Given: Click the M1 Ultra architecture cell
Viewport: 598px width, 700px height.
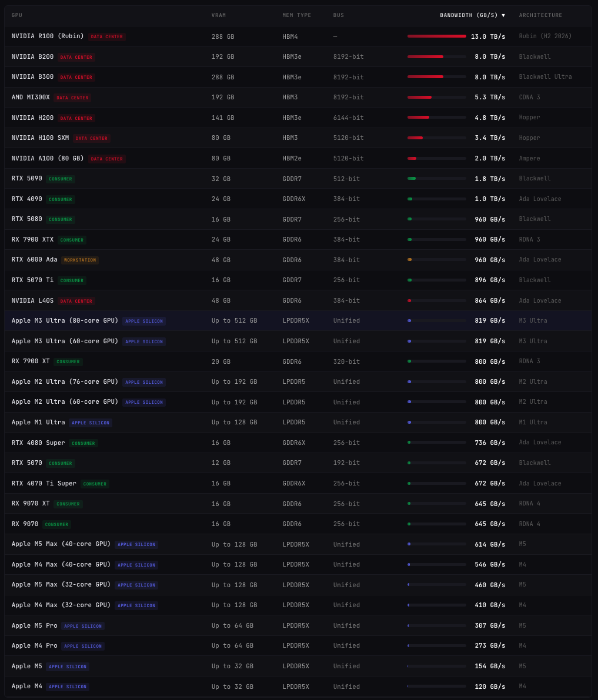Looking at the screenshot, I should [x=533, y=423].
